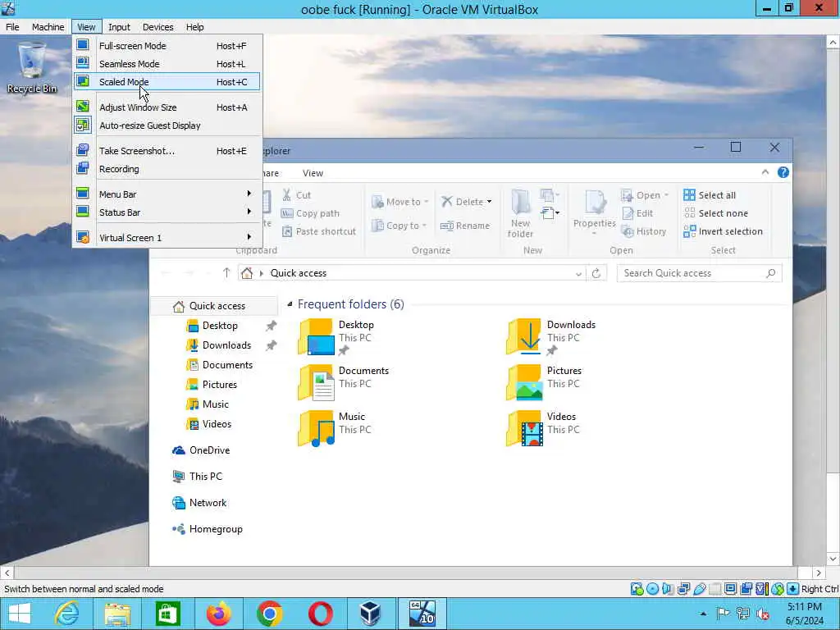Click Up directory arrow
Image resolution: width=840 pixels, height=630 pixels.
coord(226,273)
